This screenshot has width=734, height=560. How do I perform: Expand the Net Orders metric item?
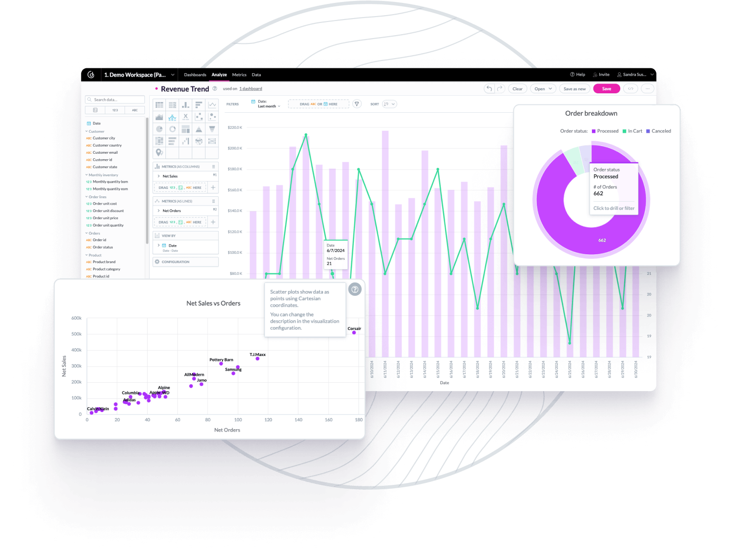click(x=185, y=211)
